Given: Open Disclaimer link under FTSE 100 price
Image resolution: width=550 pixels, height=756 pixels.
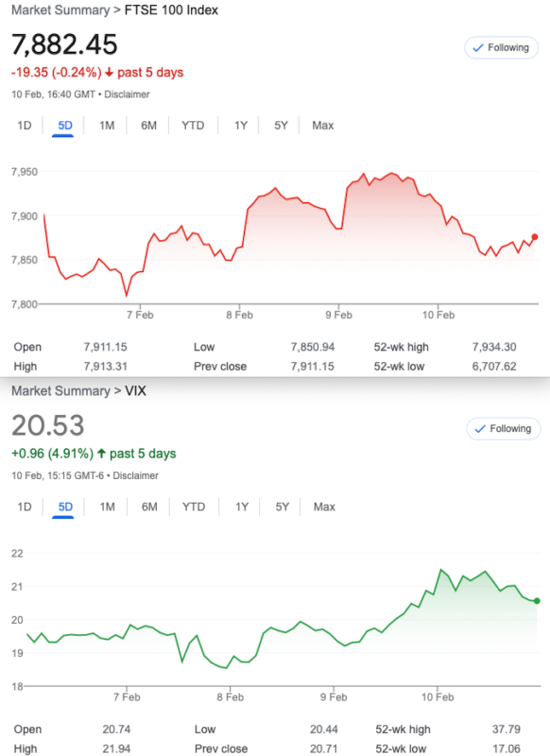Looking at the screenshot, I should 127,94.
